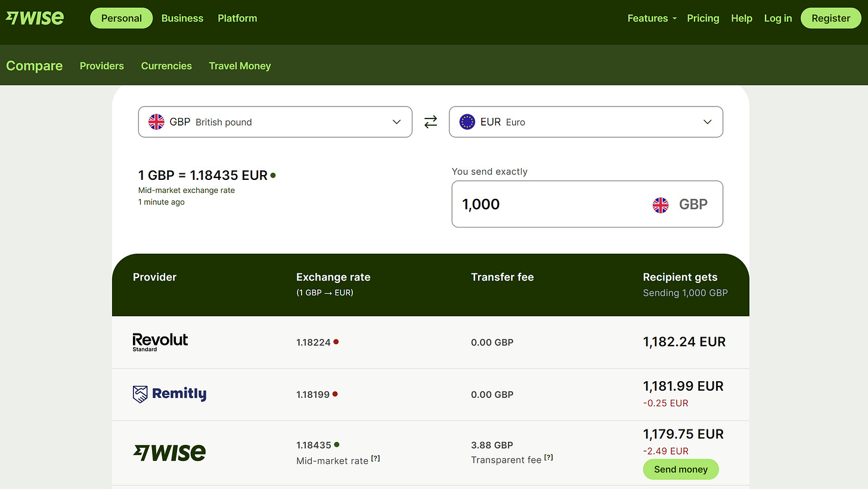Click the EU flag in EUR dropdown
Viewport: 868px width, 489px height.
click(467, 122)
